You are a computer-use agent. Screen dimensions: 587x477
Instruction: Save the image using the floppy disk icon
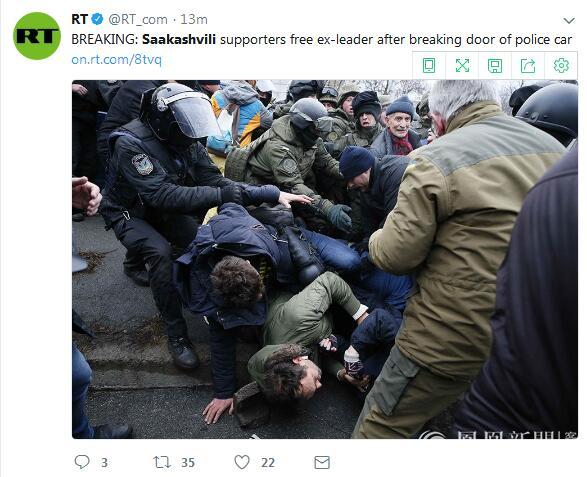(x=495, y=66)
